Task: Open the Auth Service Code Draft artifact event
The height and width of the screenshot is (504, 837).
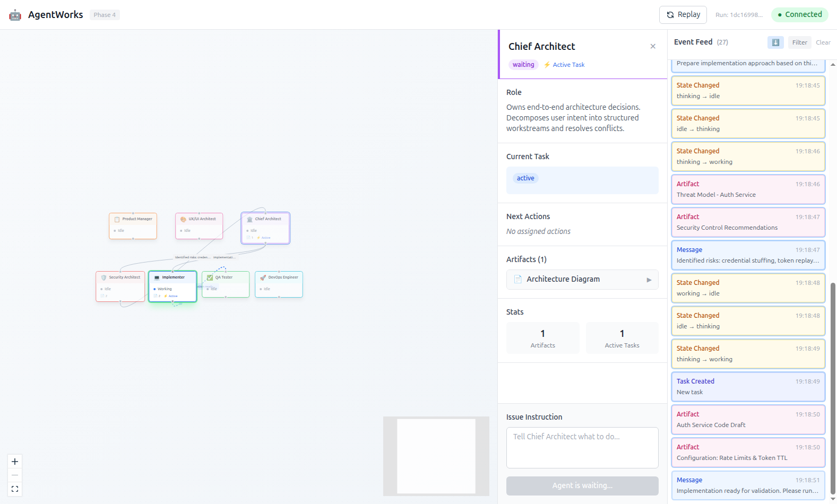Action: coord(748,420)
